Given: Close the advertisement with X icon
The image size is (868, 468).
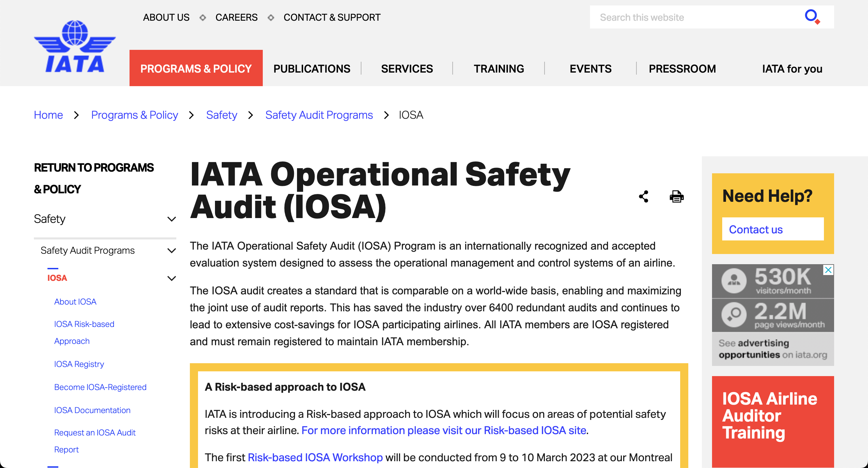Looking at the screenshot, I should [x=828, y=270].
